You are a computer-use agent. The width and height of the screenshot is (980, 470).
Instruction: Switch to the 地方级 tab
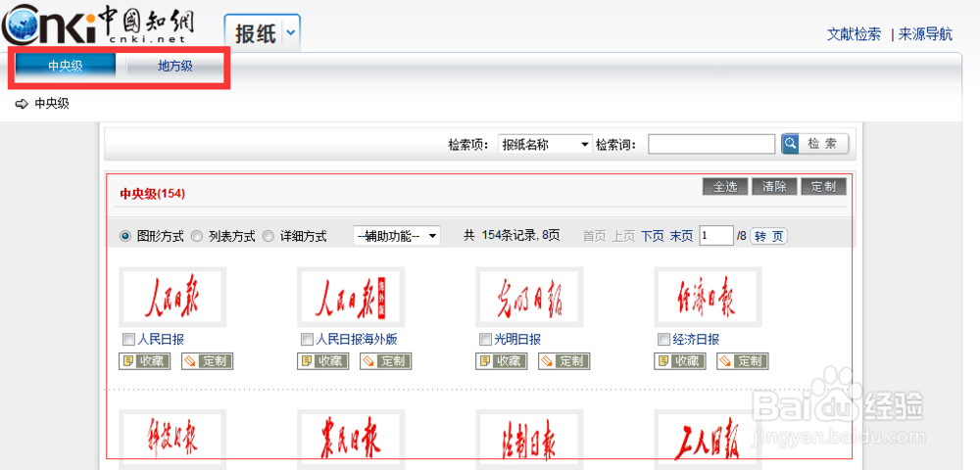click(175, 67)
